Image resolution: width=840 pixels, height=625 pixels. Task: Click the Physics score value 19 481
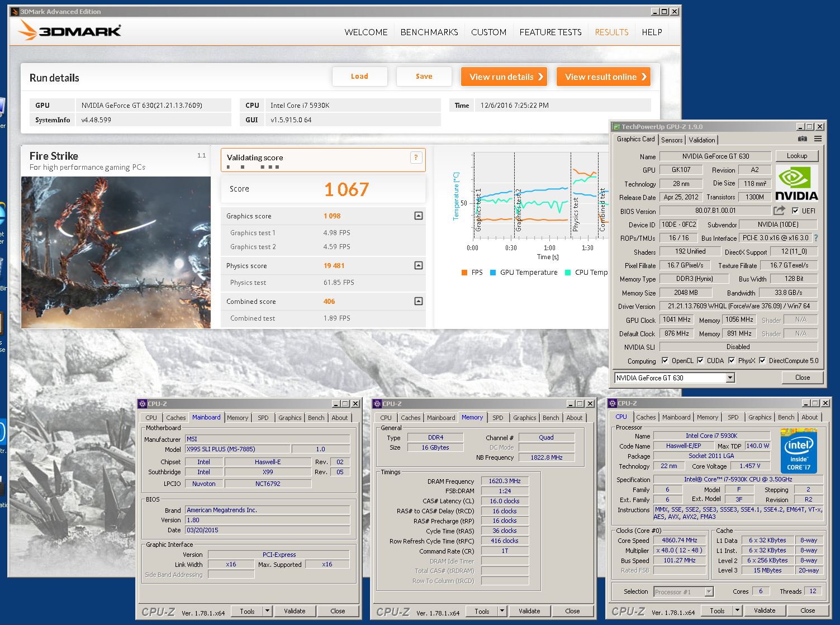[x=334, y=266]
